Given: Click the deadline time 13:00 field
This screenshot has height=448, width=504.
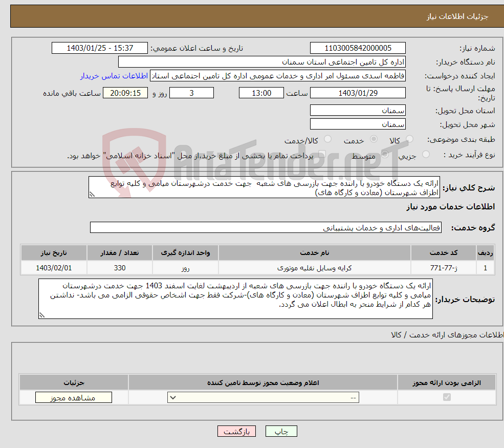Looking at the screenshot, I should [x=261, y=93].
